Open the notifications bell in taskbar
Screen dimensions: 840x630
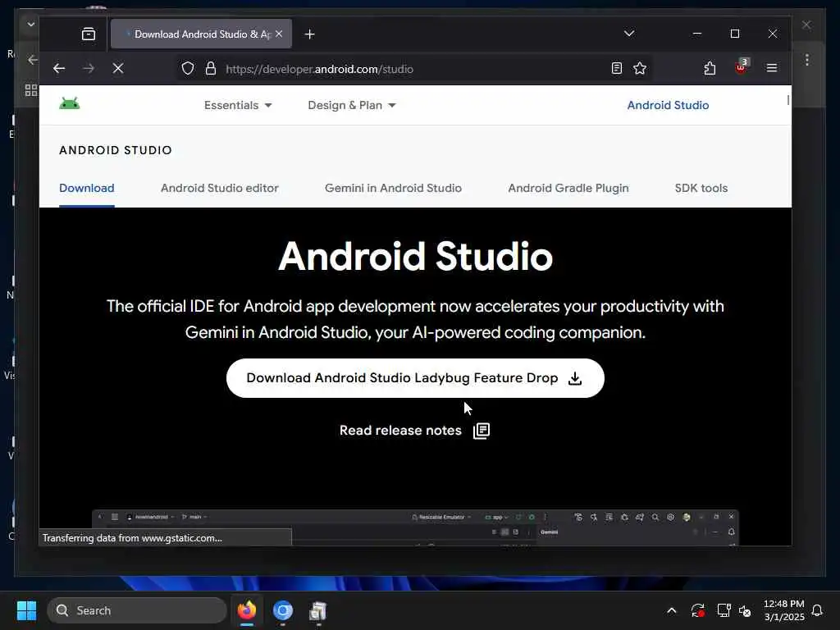tap(817, 610)
